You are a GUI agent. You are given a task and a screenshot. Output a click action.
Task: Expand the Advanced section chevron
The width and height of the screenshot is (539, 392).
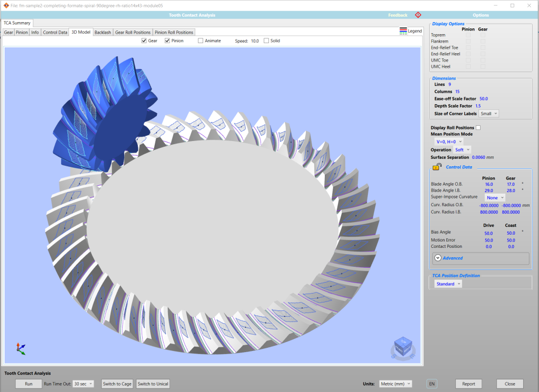pos(437,258)
